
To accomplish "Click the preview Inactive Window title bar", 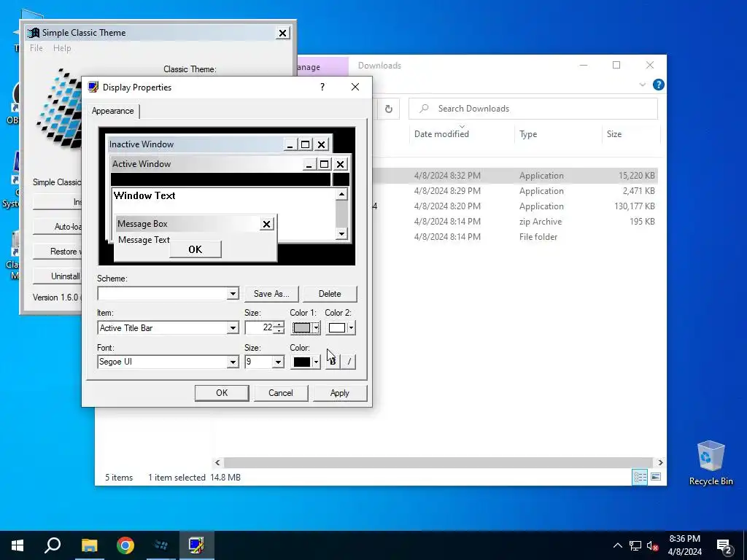I will 196,144.
